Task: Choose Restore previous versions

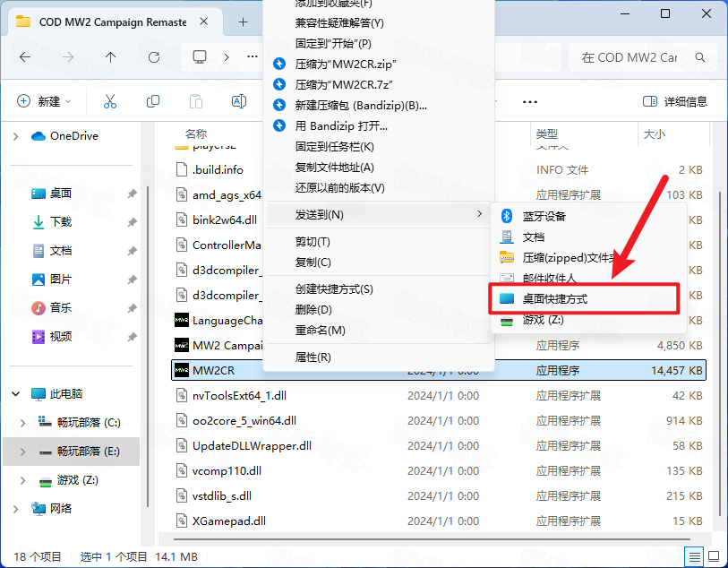Action: coord(340,187)
